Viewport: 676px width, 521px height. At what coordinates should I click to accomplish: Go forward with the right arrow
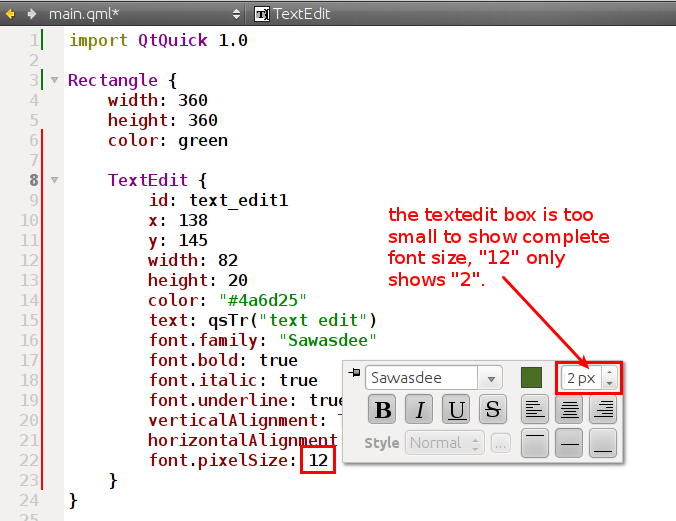click(31, 14)
